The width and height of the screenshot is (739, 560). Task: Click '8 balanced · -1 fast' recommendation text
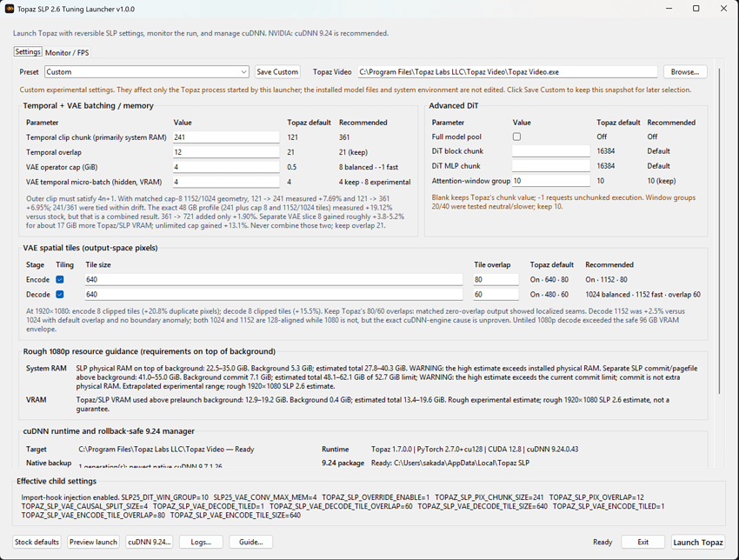pos(369,167)
